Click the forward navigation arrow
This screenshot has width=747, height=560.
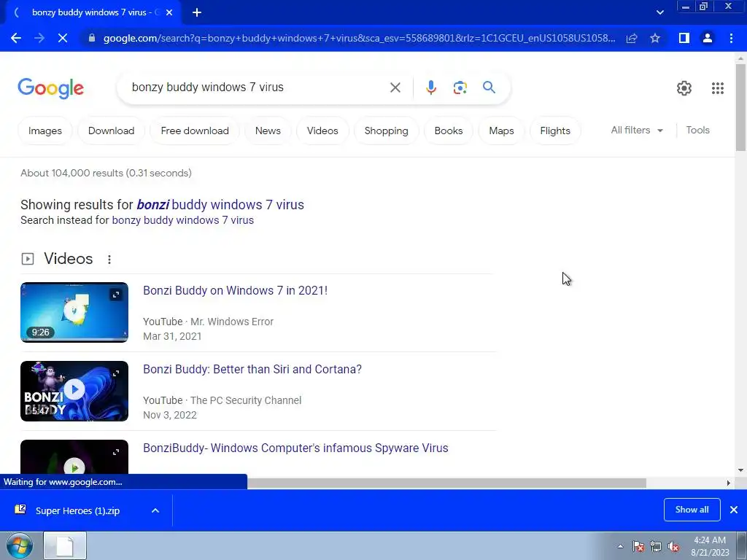(39, 38)
